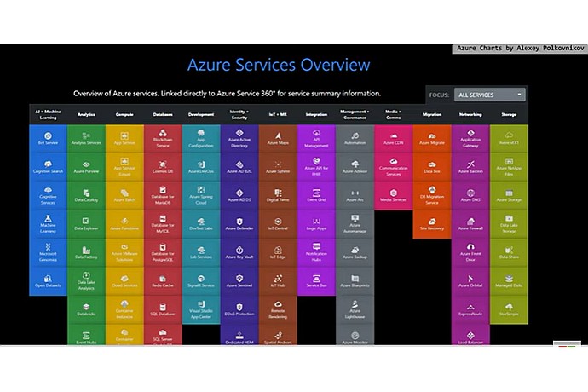Open the Logic Apps tile
588x392 pixels.
[316, 224]
